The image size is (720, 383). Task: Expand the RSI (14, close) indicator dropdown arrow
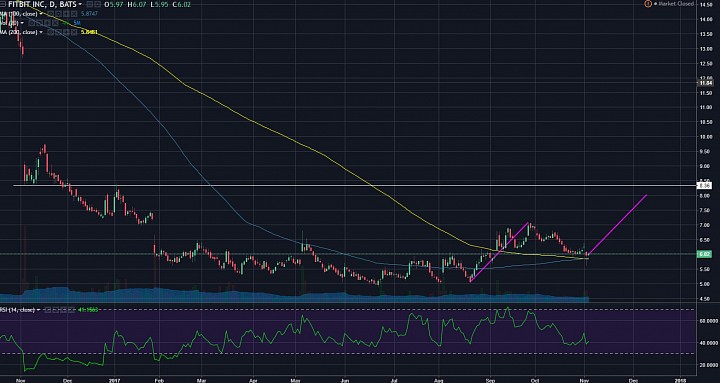(39, 310)
